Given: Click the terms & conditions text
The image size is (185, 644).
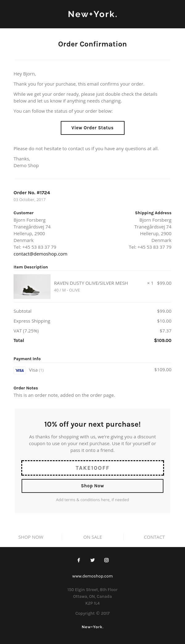Looking at the screenshot, I should click(92, 500).
